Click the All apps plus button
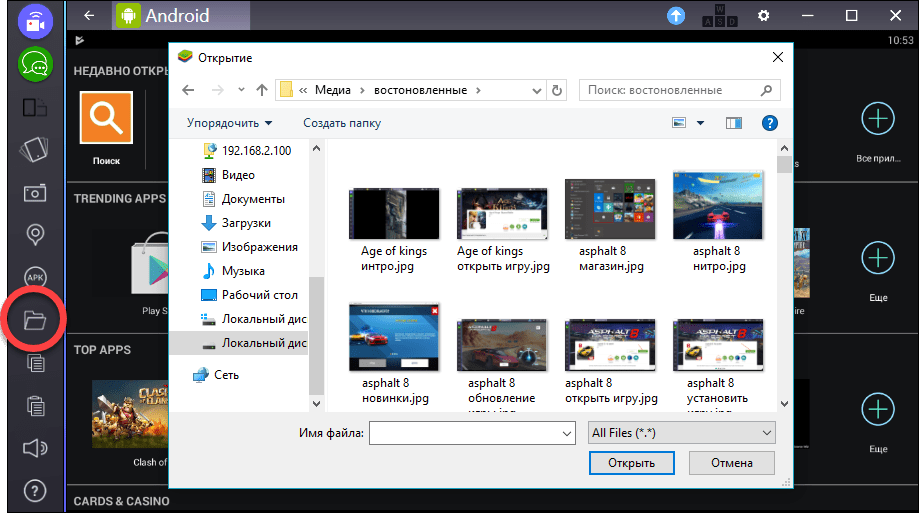919x513 pixels. 877,118
